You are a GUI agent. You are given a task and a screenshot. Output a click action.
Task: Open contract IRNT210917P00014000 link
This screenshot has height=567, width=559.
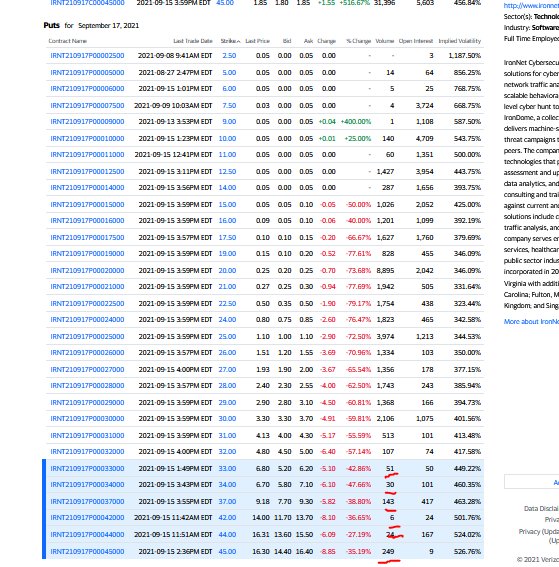click(87, 187)
